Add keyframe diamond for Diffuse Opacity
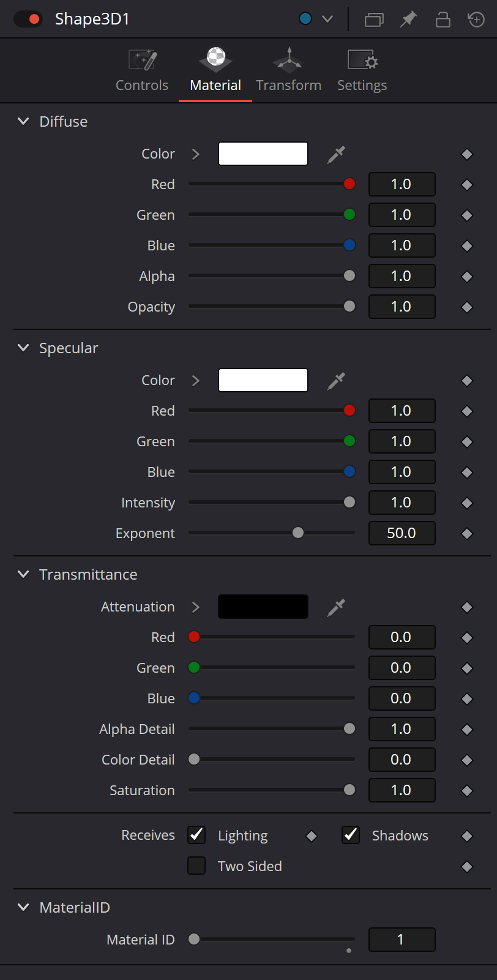This screenshot has height=980, width=497. point(467,307)
